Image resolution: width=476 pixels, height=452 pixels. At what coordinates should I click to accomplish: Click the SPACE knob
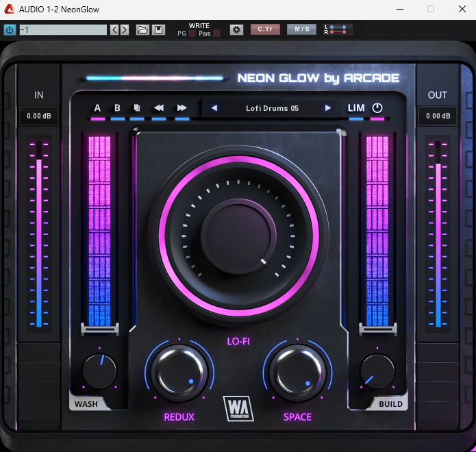click(x=297, y=372)
